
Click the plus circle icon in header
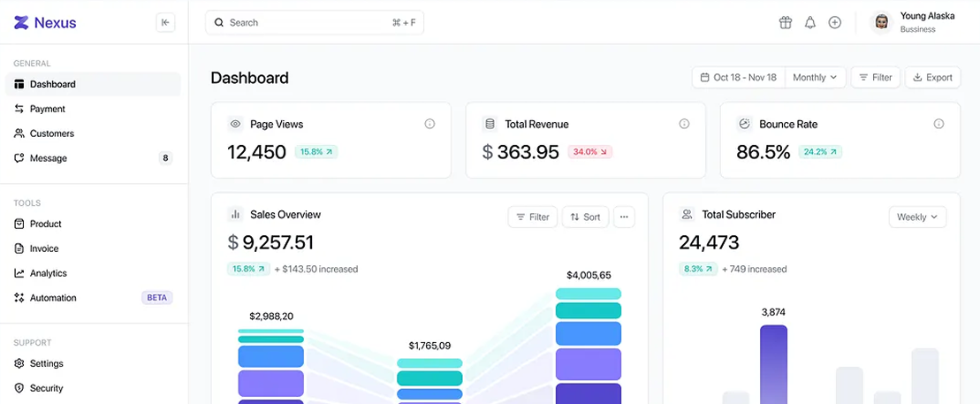click(835, 23)
